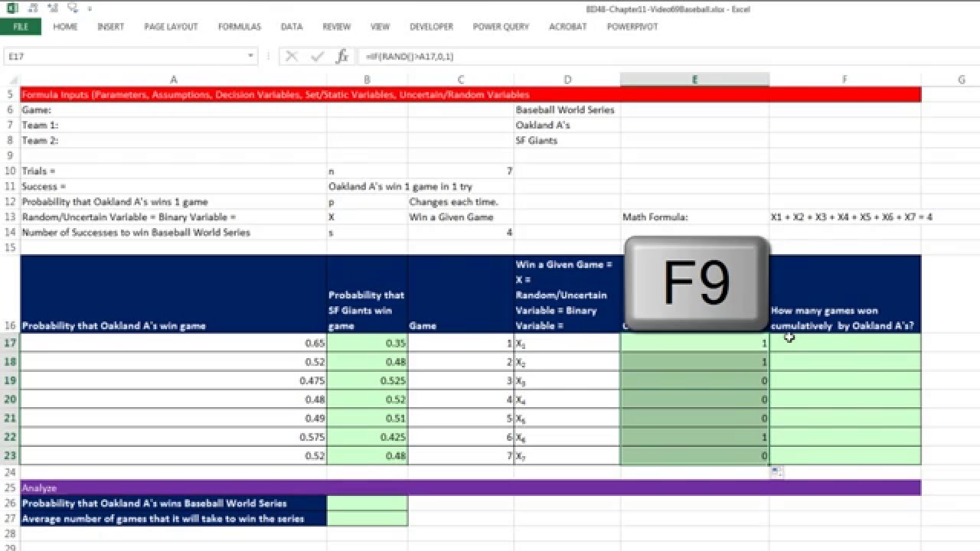Select the X₇ variable cell

click(x=567, y=455)
